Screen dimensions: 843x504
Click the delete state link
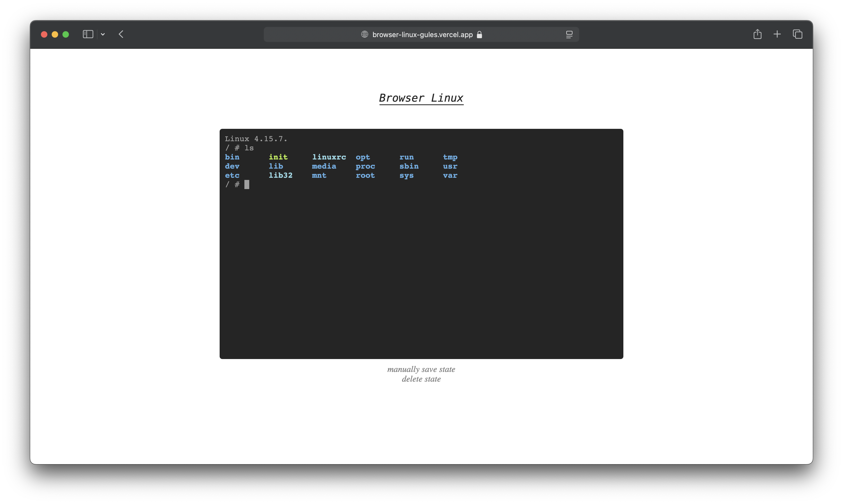point(421,379)
